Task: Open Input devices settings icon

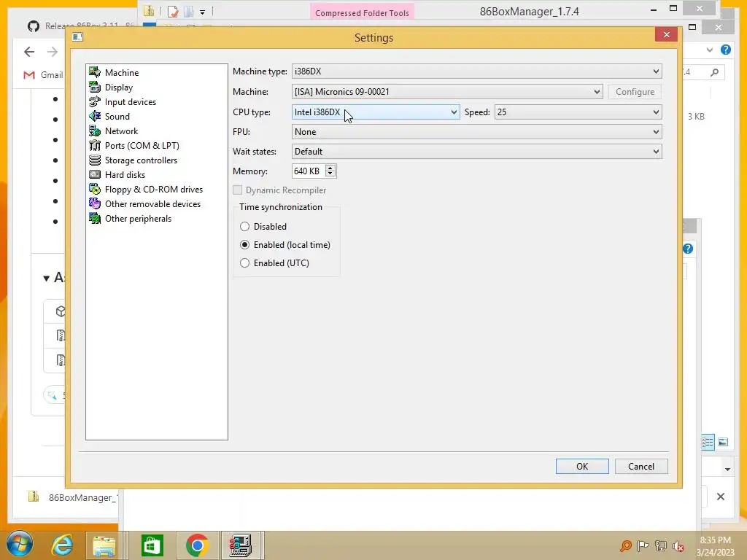Action: pyautogui.click(x=95, y=101)
